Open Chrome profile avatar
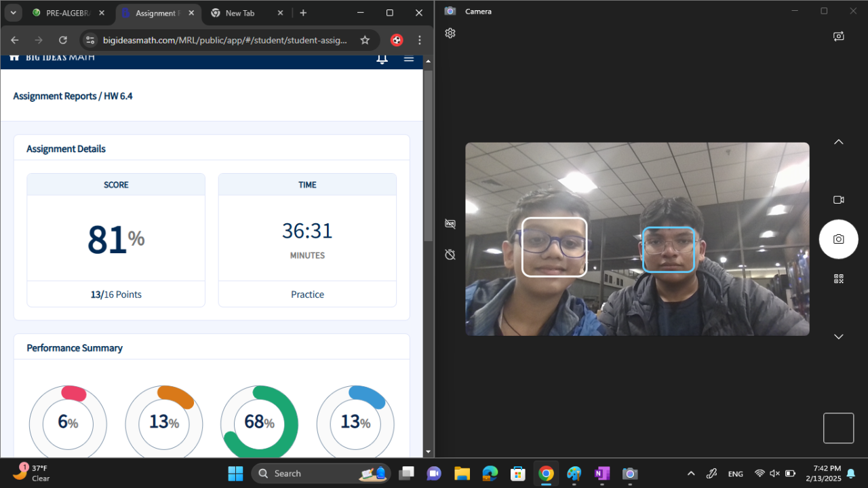Viewport: 868px width, 488px height. pyautogui.click(x=397, y=40)
